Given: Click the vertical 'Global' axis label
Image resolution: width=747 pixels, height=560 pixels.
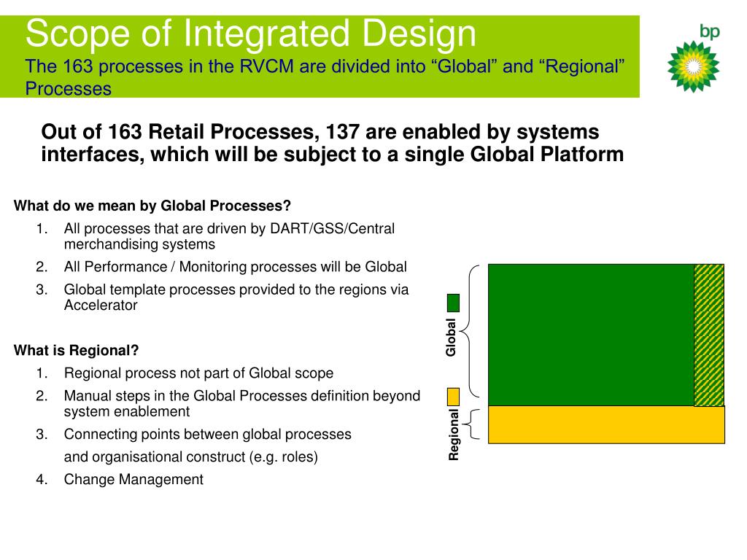Looking at the screenshot, I should point(451,337).
